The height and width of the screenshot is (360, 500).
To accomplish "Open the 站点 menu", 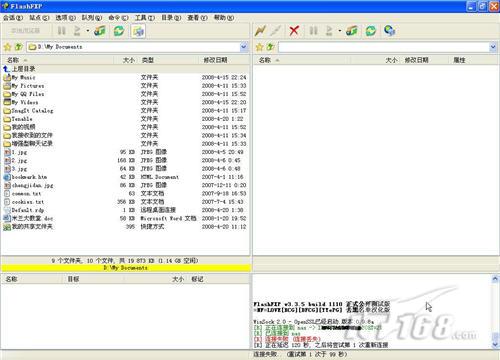I will tap(39, 18).
